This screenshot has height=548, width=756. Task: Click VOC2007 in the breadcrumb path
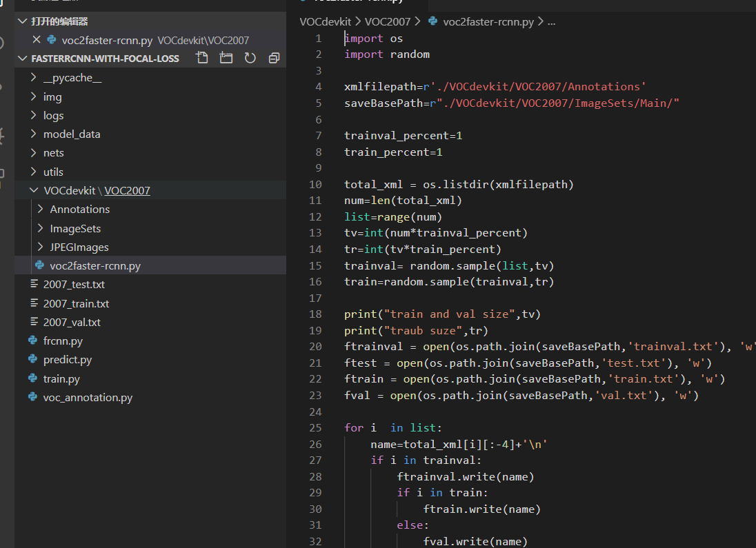click(x=387, y=21)
